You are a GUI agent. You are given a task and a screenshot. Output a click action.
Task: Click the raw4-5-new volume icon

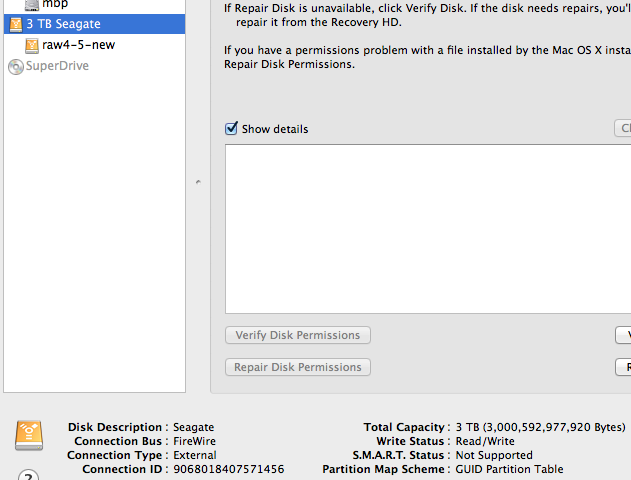point(32,45)
